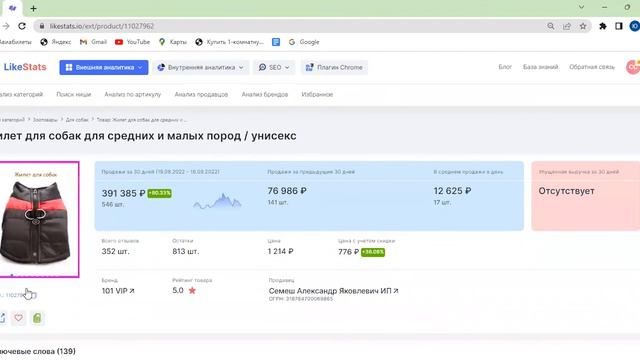
Task: Go to the Избранное tab
Action: point(317,94)
